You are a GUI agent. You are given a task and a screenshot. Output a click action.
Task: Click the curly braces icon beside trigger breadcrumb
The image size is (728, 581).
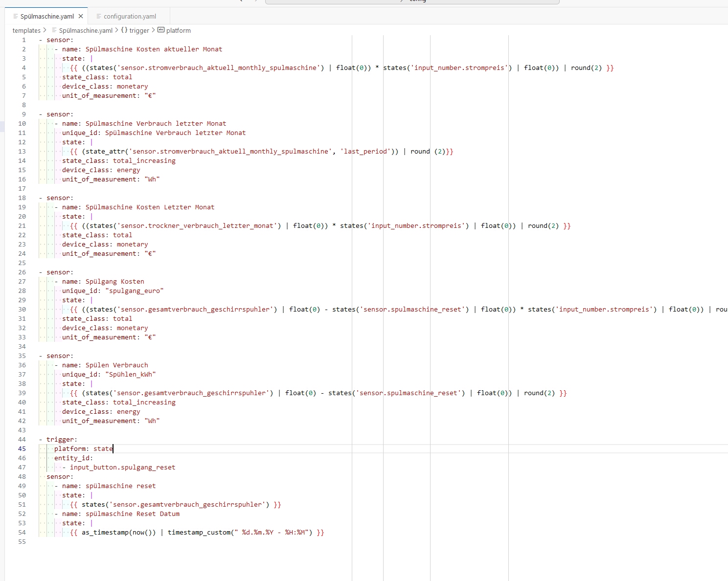click(124, 30)
